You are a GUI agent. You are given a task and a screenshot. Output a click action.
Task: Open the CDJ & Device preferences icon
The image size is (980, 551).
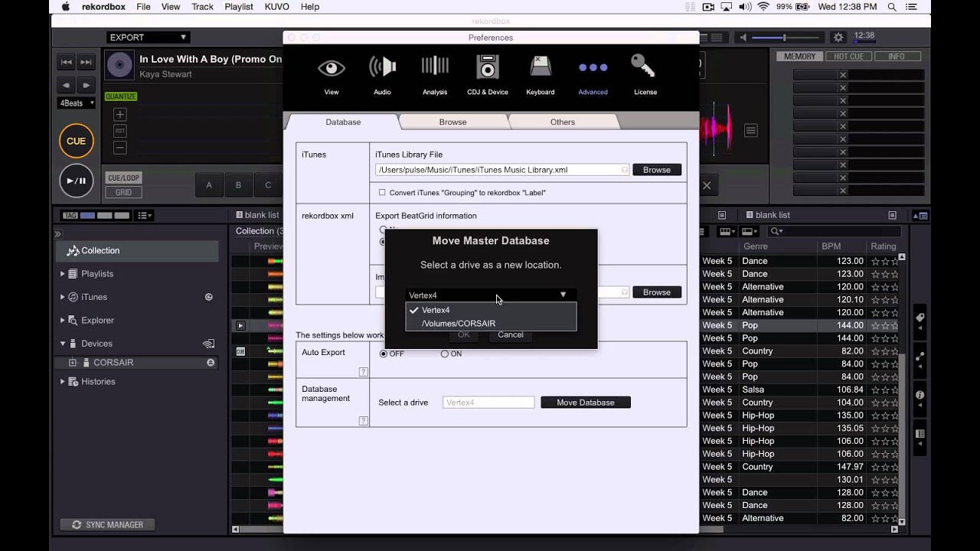click(488, 67)
